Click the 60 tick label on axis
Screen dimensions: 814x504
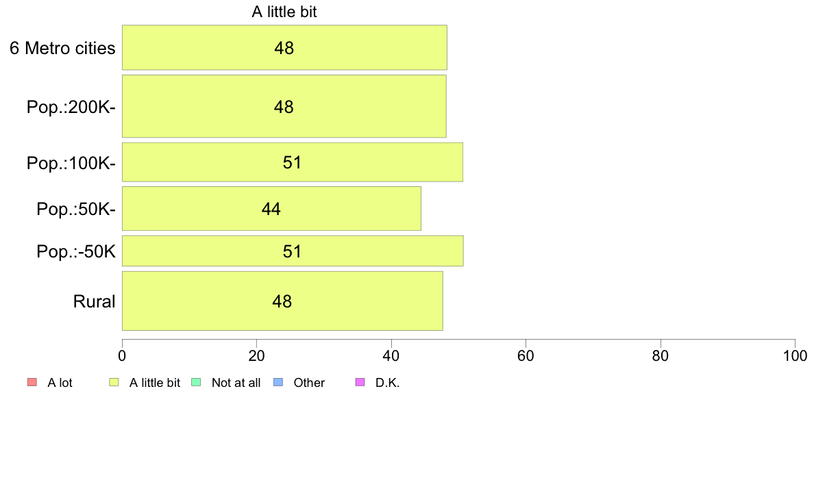(x=526, y=356)
